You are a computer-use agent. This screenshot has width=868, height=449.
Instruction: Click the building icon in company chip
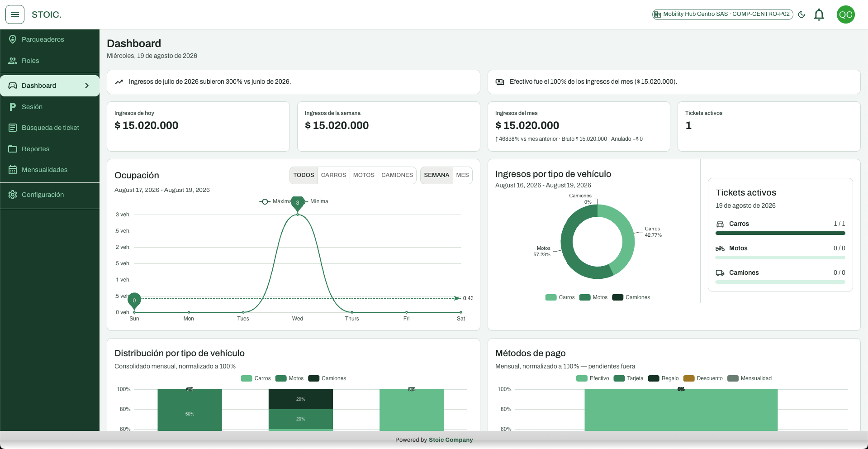(658, 14)
